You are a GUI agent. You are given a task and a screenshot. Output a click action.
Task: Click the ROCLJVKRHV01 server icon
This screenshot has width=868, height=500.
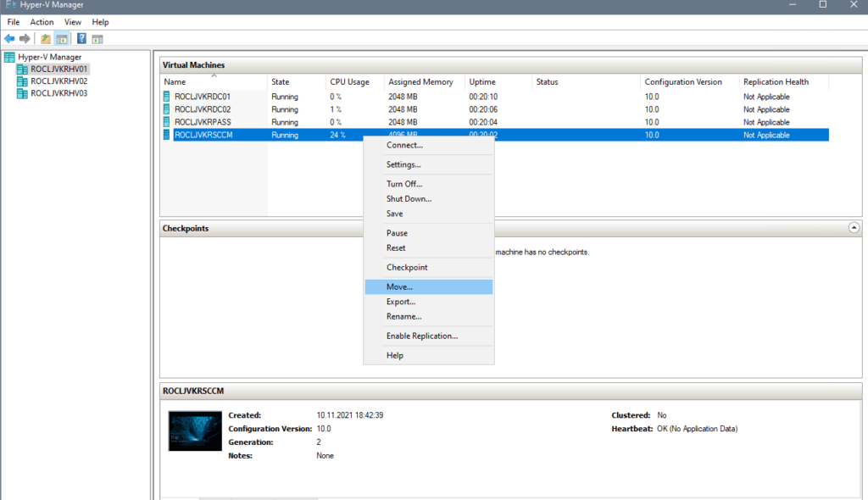point(22,69)
